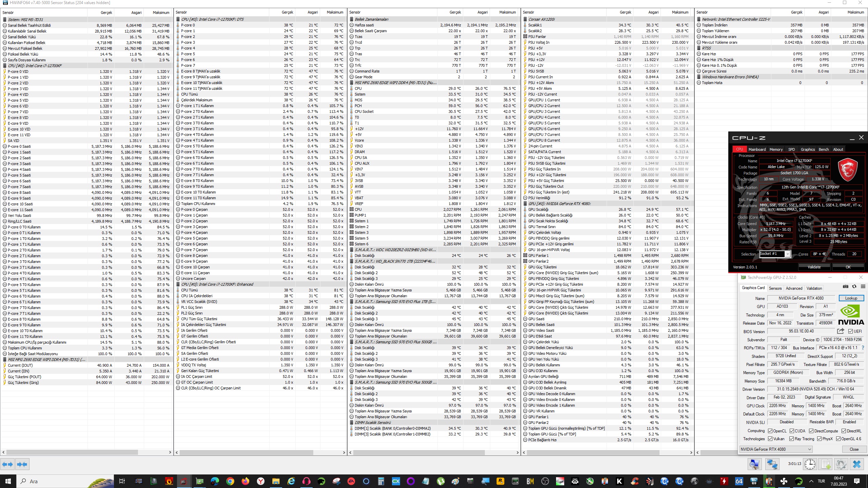Open Microsoft Edge from taskbar
Viewport: 868px width, 488px height.
click(x=215, y=481)
